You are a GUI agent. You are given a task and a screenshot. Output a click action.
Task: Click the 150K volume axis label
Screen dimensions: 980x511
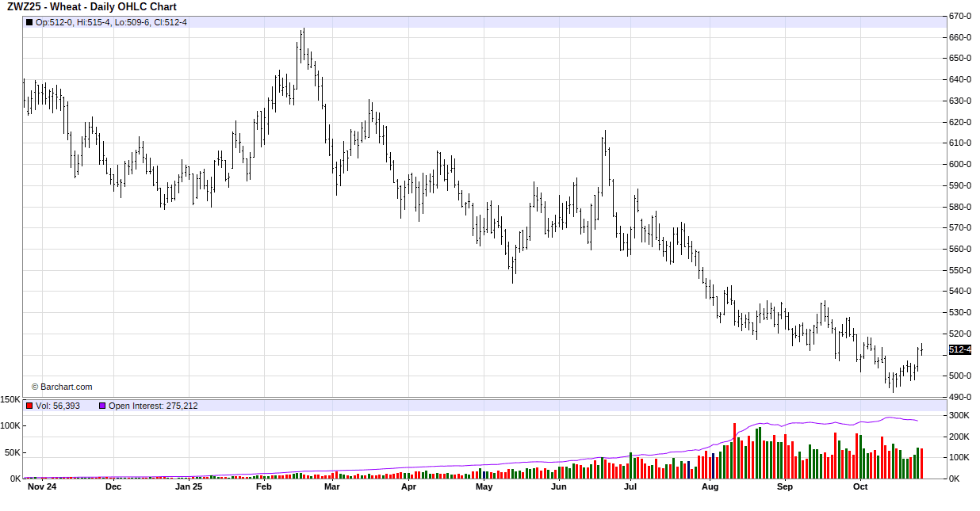pos(10,400)
